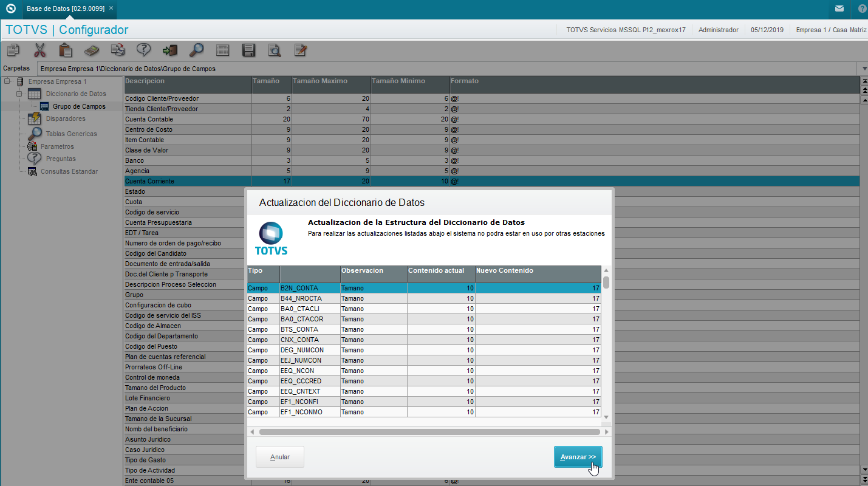Select Diccionario de Datos tree item
The height and width of the screenshot is (486, 868).
tap(76, 94)
